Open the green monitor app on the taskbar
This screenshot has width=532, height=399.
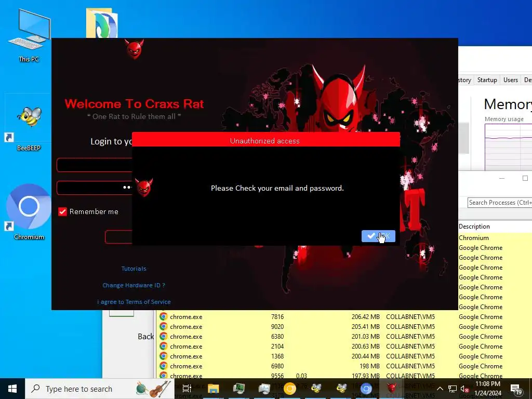(x=239, y=389)
